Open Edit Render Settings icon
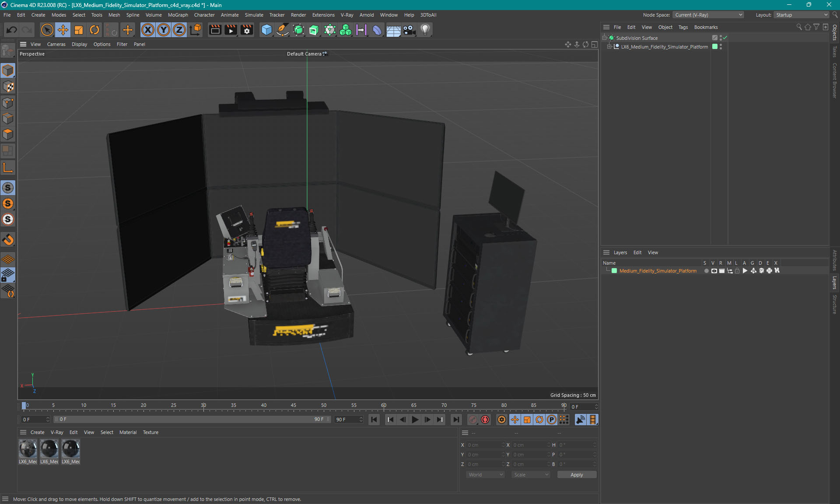This screenshot has height=504, width=840. point(247,30)
